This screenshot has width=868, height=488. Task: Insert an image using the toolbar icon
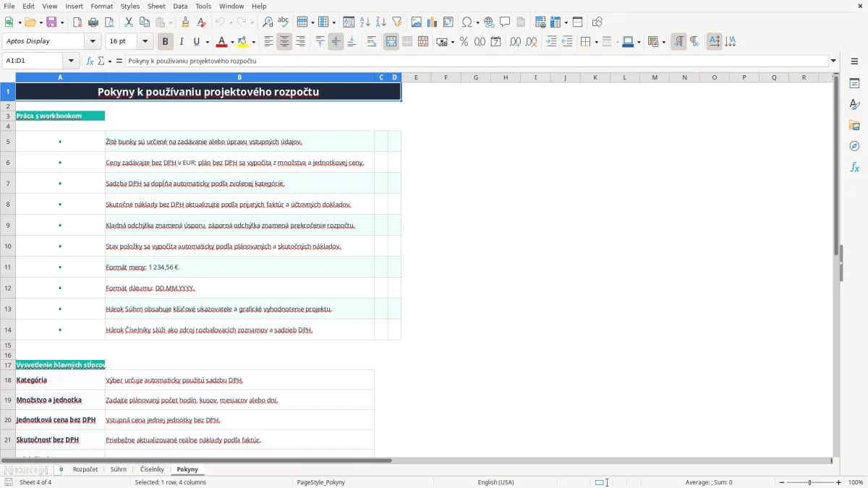tap(417, 22)
